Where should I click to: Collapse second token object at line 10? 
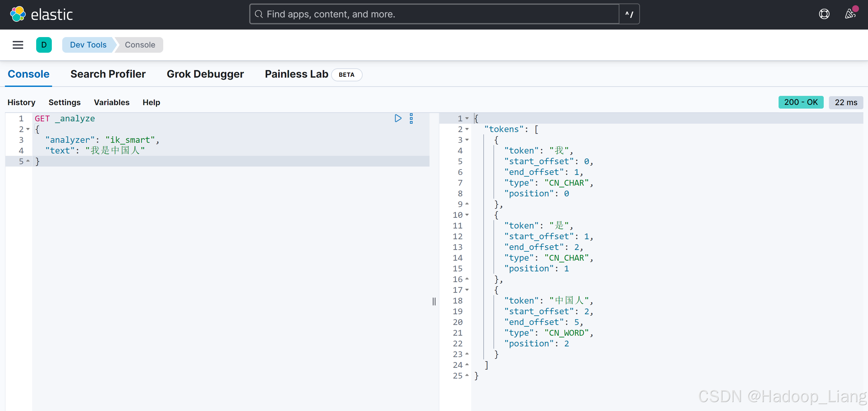point(467,215)
